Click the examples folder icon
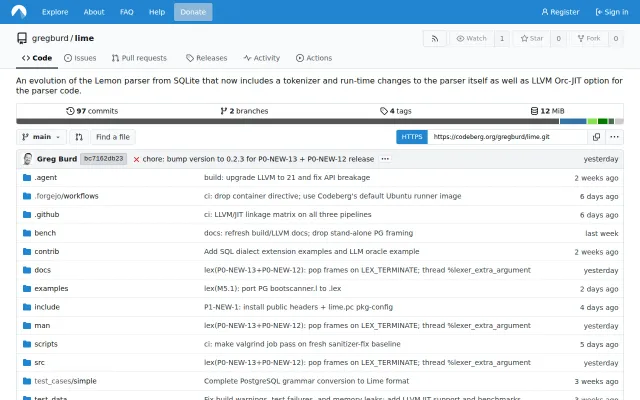This screenshot has width=640, height=400. 27,289
